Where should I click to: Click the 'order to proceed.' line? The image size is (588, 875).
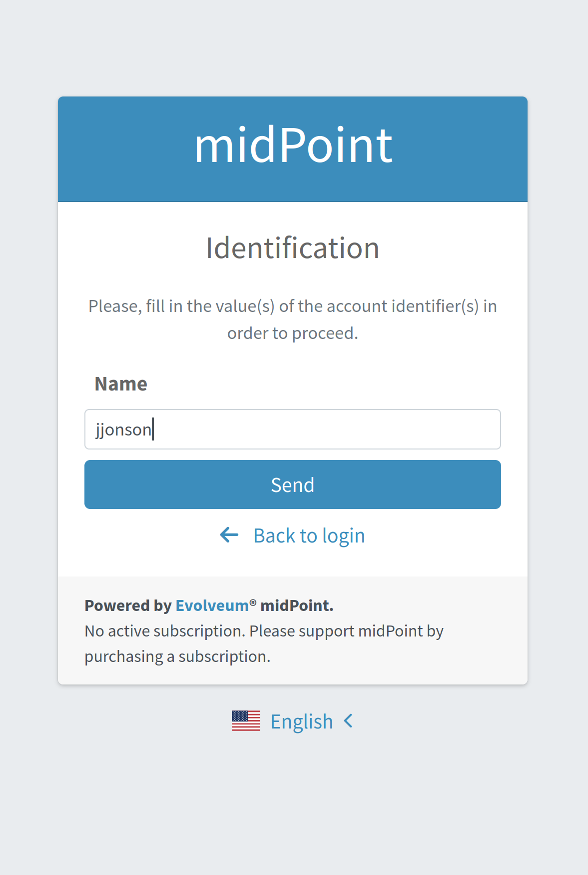click(x=293, y=333)
